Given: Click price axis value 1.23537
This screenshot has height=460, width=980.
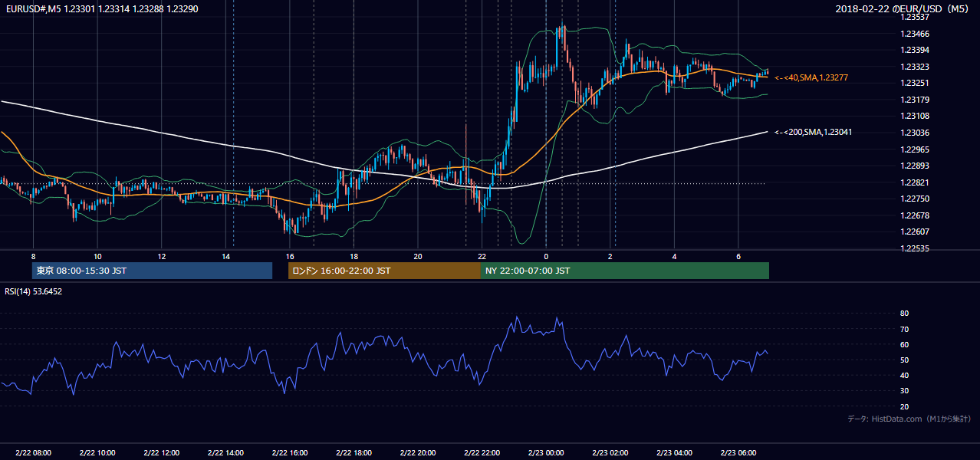Looking at the screenshot, I should (x=915, y=18).
